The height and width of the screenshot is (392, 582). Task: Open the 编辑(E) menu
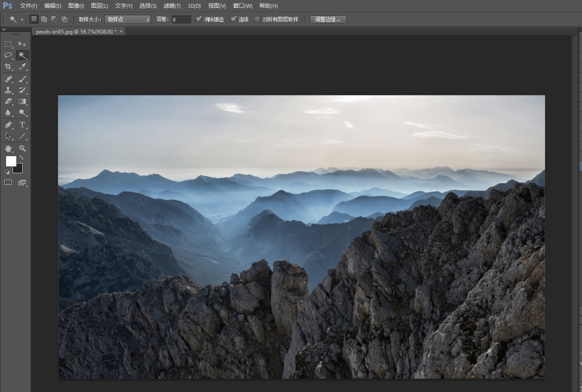[x=53, y=6]
